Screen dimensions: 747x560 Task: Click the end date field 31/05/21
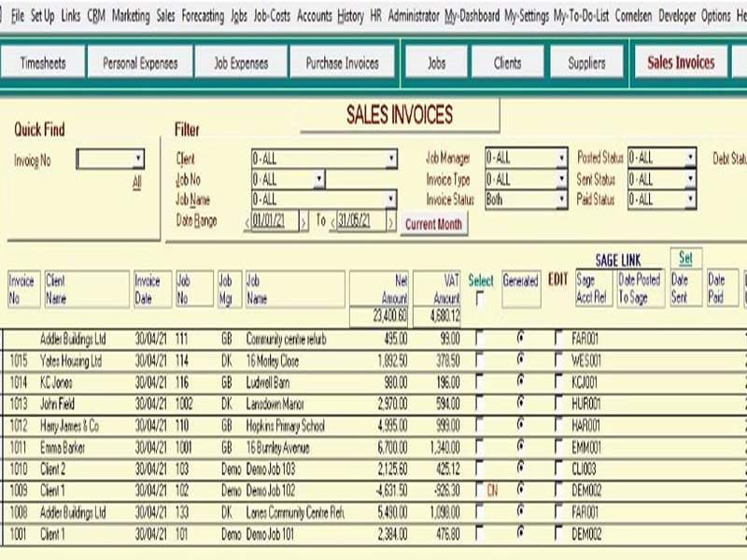click(361, 220)
